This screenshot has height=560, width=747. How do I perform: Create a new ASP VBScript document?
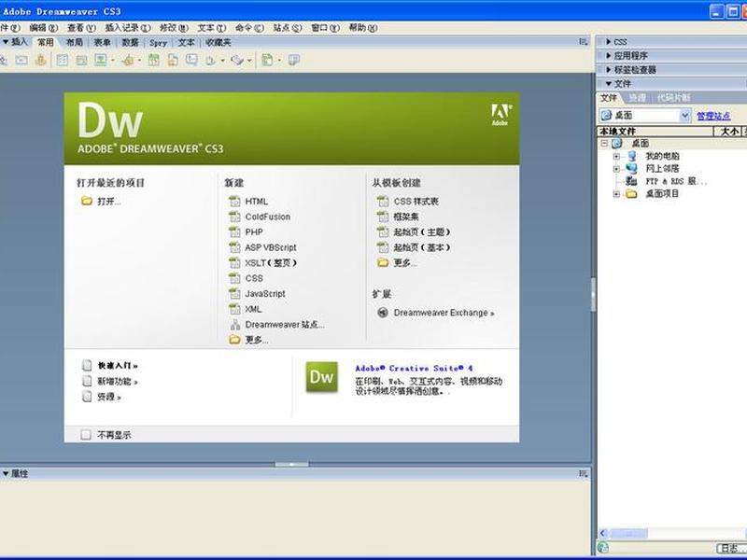pos(262,247)
